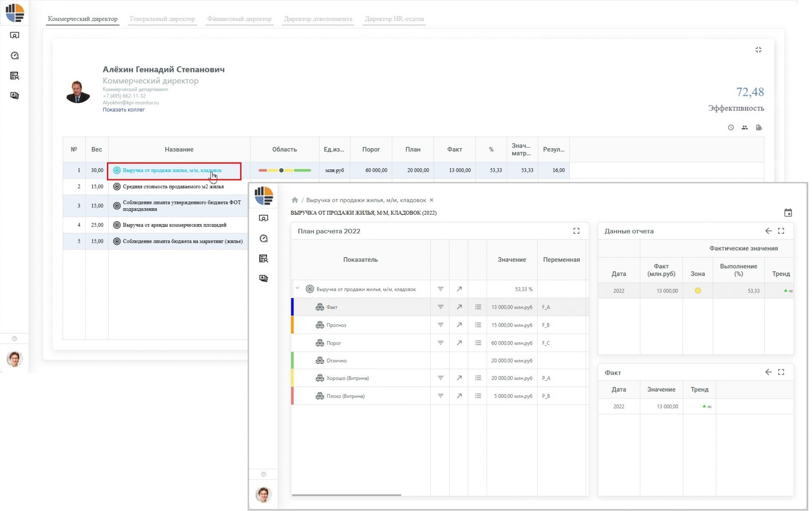812x511 pixels.
Task: Click the Показать коллег link
Action: pos(124,109)
